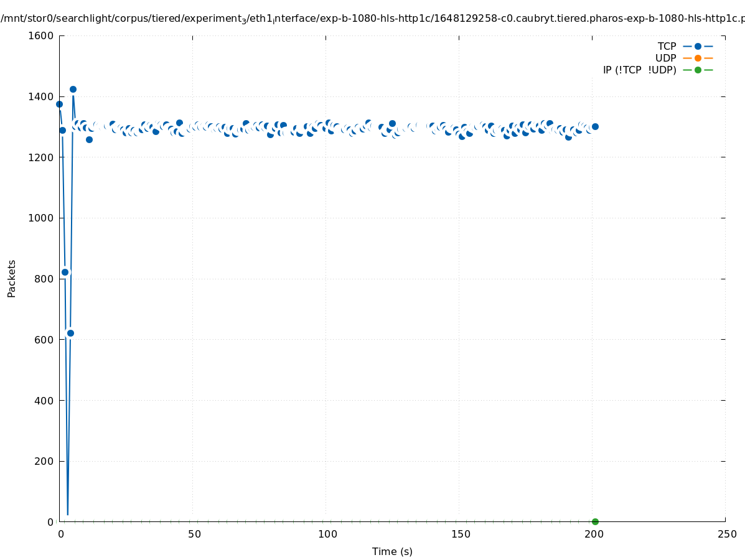Select the TCP legend label text

tap(667, 46)
